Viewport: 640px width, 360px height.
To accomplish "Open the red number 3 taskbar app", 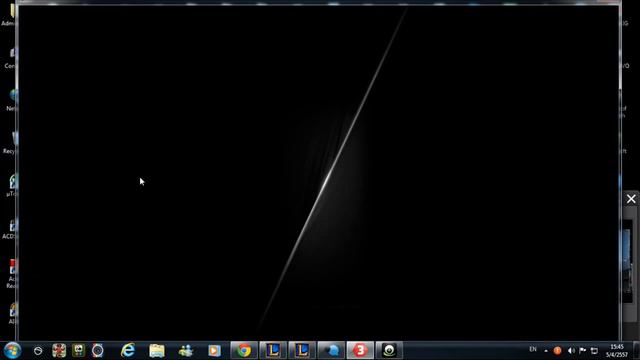I will coord(360,350).
